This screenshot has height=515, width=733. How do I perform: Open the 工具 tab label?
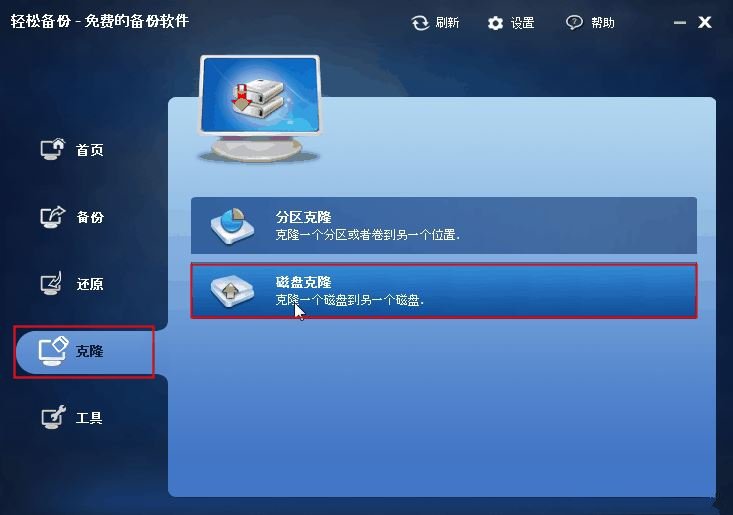pos(89,418)
